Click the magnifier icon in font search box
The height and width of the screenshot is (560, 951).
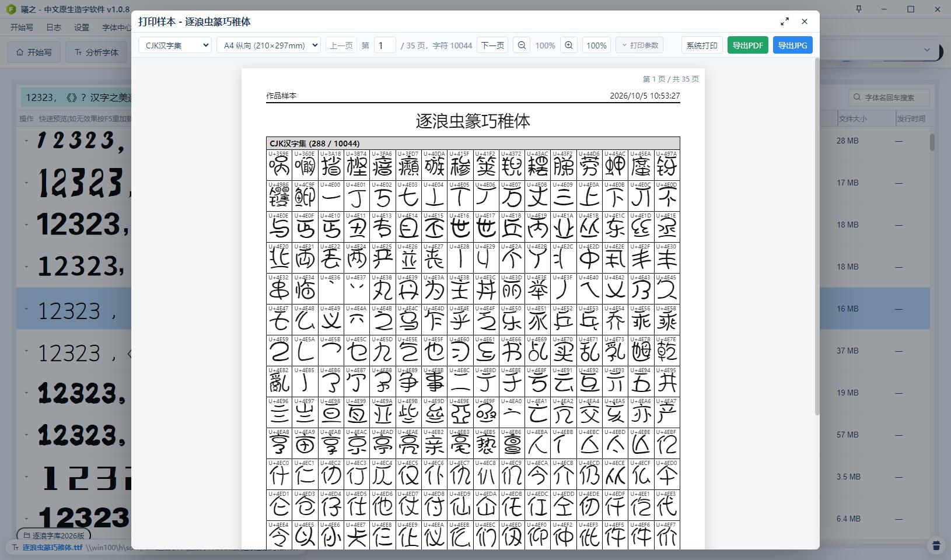click(x=857, y=97)
